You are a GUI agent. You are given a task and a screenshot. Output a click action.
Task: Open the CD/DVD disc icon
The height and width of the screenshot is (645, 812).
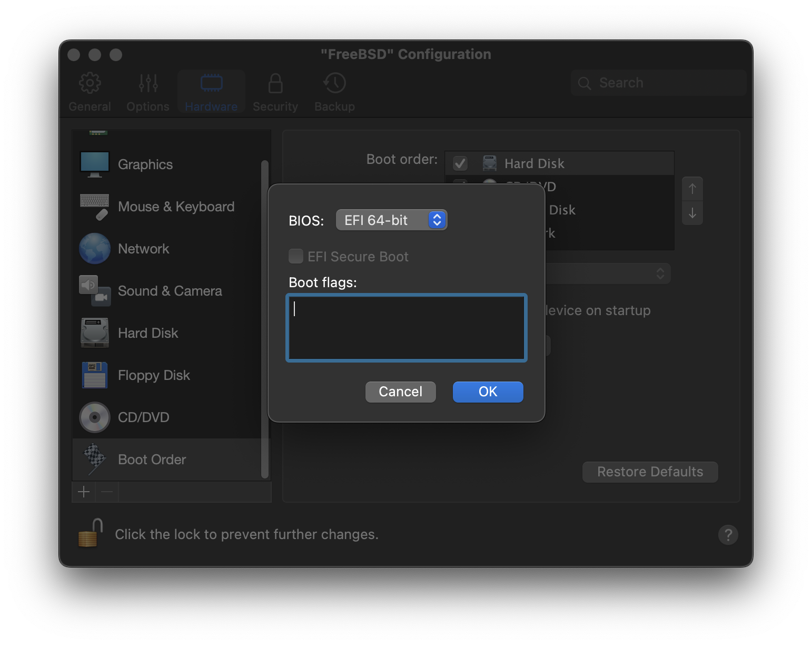[95, 417]
